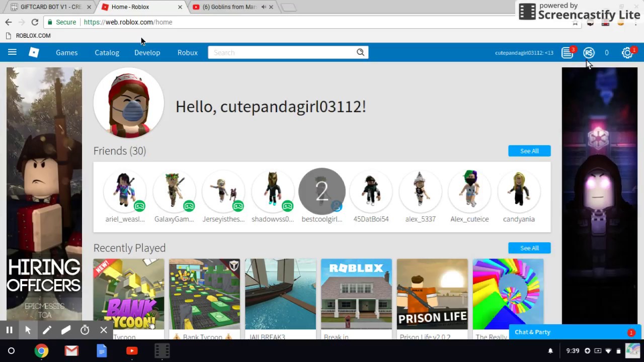Open friend alex_5337 avatar
Screen dimensions: 644x362
421,191
